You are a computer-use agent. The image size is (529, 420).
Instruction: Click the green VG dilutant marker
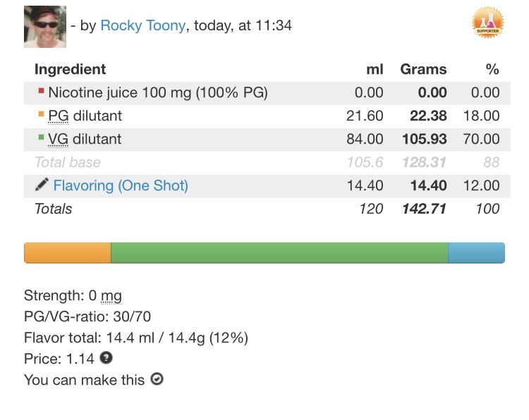coord(41,137)
